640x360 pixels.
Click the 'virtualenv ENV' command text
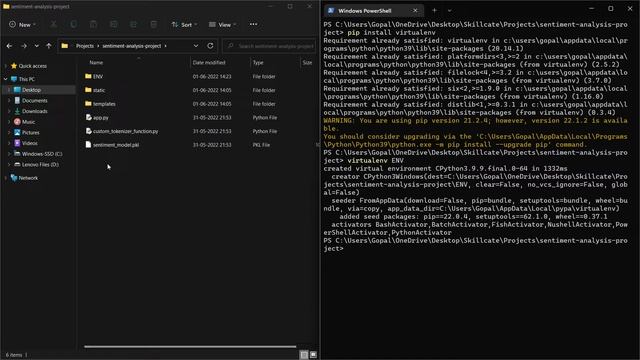tap(375, 161)
